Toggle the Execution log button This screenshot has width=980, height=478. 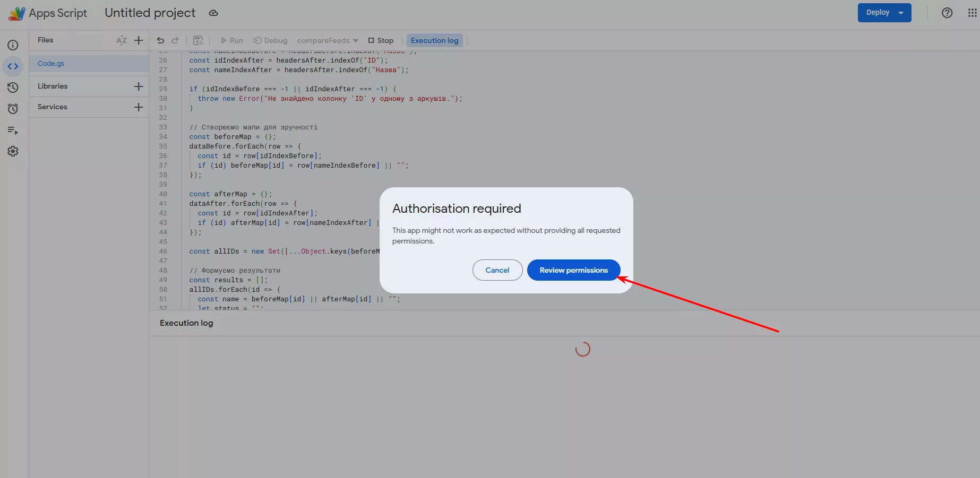pos(434,40)
